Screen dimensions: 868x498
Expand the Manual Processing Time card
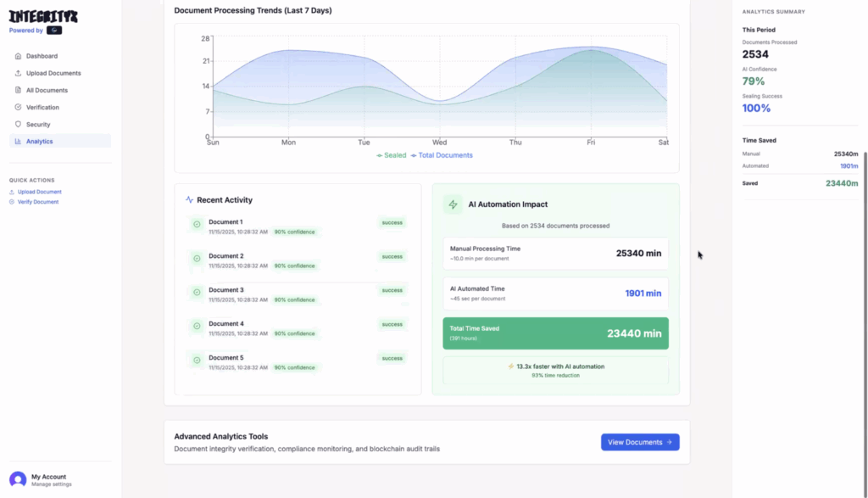pos(555,253)
